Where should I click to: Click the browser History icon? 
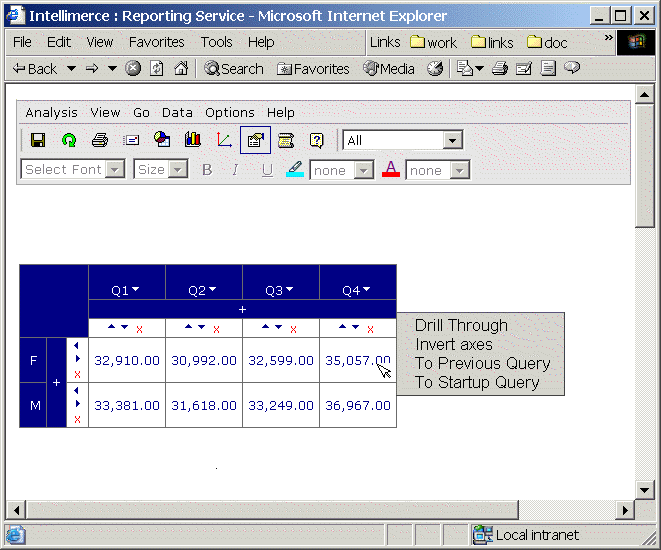(435, 68)
